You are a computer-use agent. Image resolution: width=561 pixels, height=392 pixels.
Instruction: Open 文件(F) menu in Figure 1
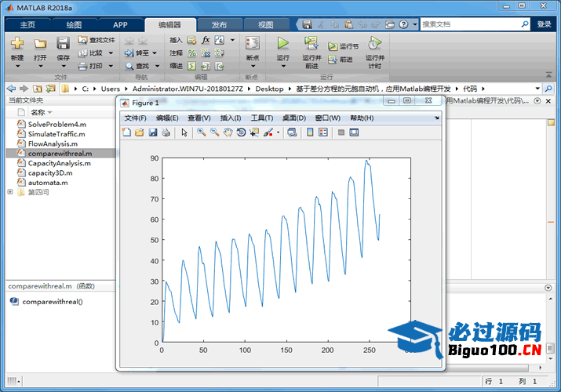[135, 118]
